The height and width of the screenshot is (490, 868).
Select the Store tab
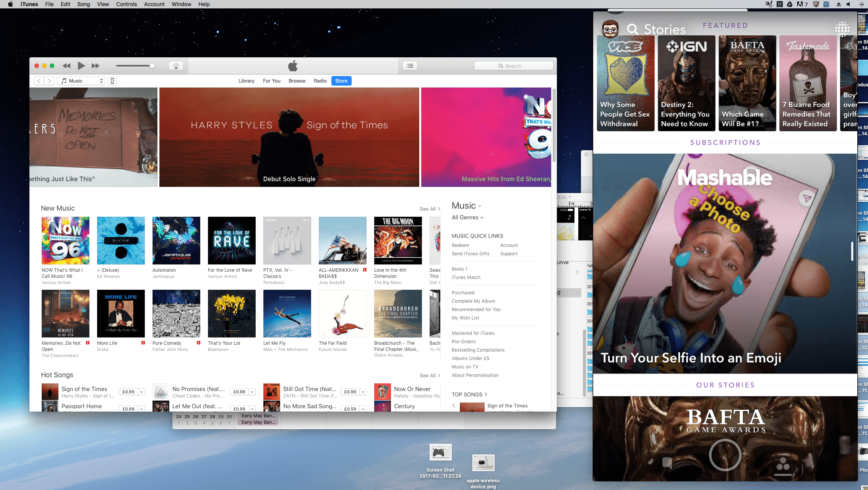coord(341,81)
